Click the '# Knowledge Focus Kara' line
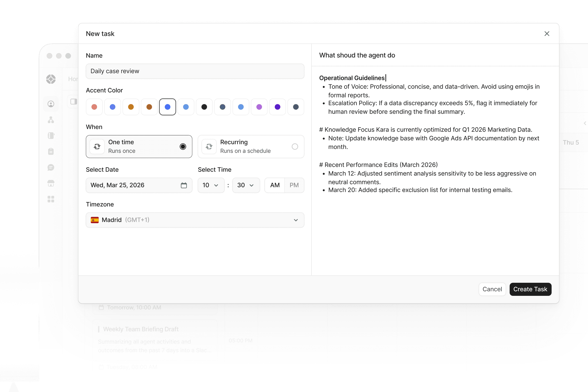The image size is (588, 392). click(x=425, y=130)
